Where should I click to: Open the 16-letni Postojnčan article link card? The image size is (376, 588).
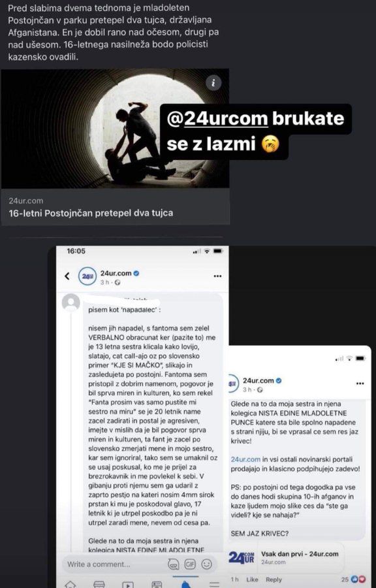pos(116,206)
